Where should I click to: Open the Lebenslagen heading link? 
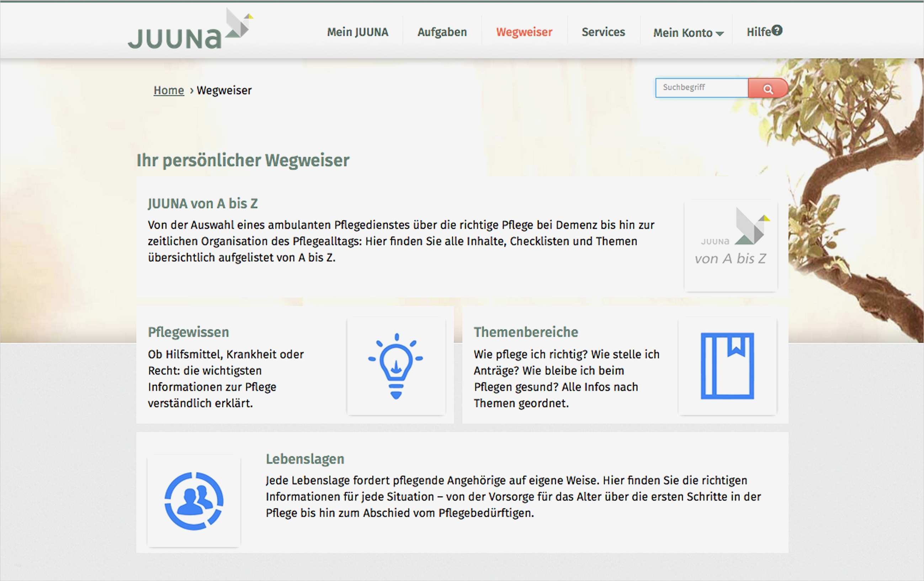click(x=305, y=459)
